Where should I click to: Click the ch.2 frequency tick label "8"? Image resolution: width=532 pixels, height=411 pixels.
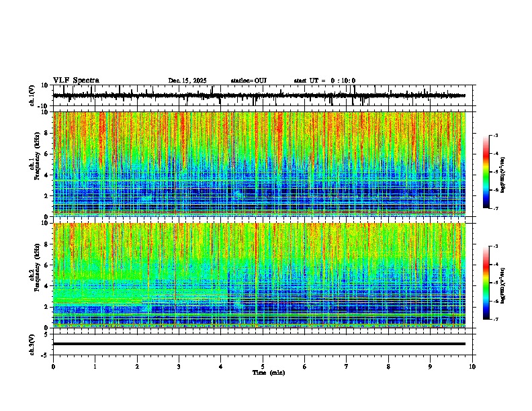[47, 244]
